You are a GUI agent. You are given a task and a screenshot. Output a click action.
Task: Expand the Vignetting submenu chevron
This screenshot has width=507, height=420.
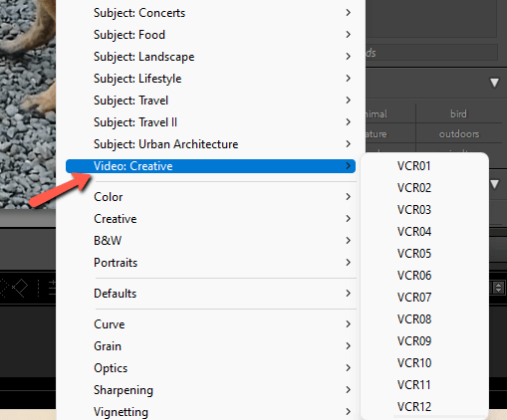point(348,412)
